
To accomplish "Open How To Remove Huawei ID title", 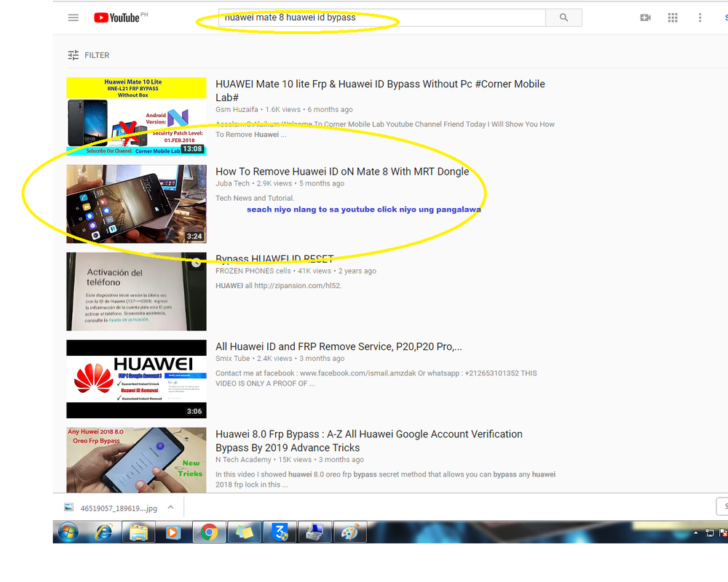I will [342, 172].
